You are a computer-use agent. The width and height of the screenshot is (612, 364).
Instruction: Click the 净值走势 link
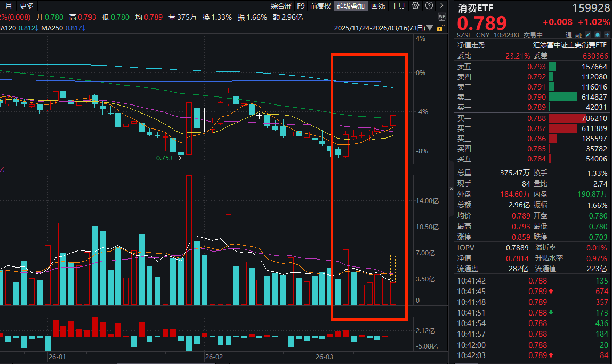[471, 45]
